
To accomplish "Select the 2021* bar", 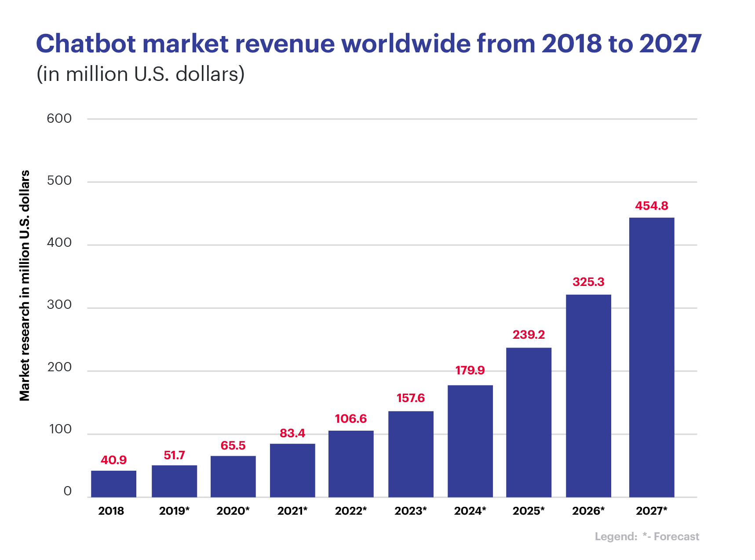I will pos(292,471).
